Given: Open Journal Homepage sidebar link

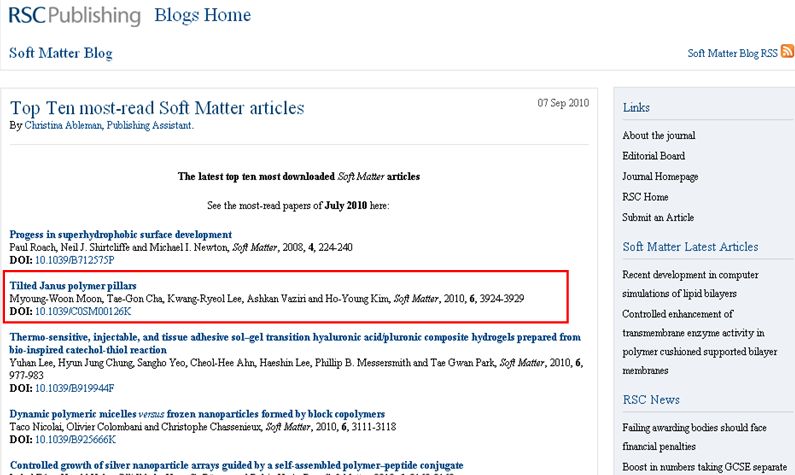Looking at the screenshot, I should (660, 176).
